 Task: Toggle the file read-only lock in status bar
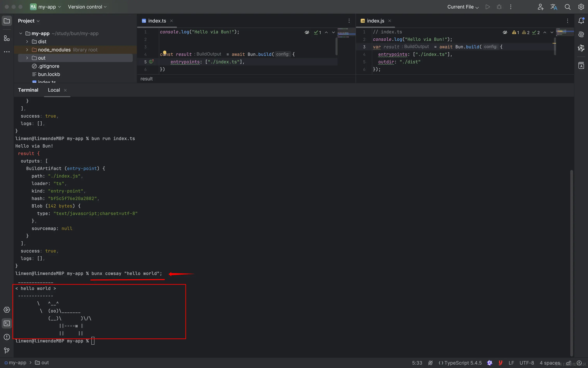tap(569, 363)
